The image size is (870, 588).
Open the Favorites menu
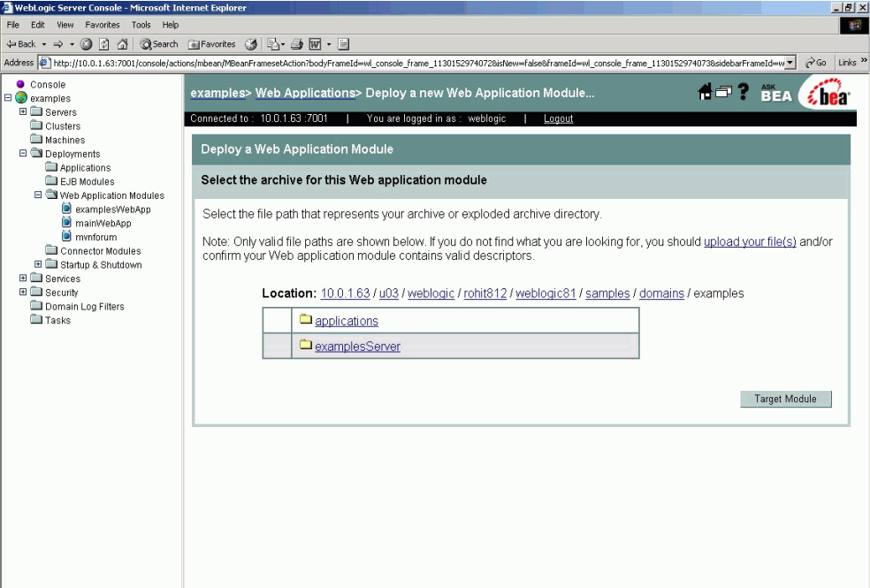[x=103, y=24]
